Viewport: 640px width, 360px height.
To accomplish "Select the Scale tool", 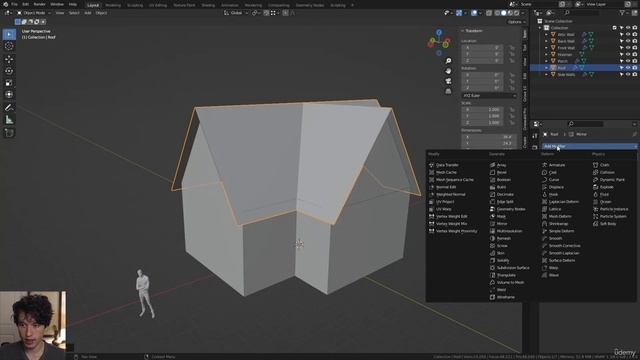I will tap(9, 83).
